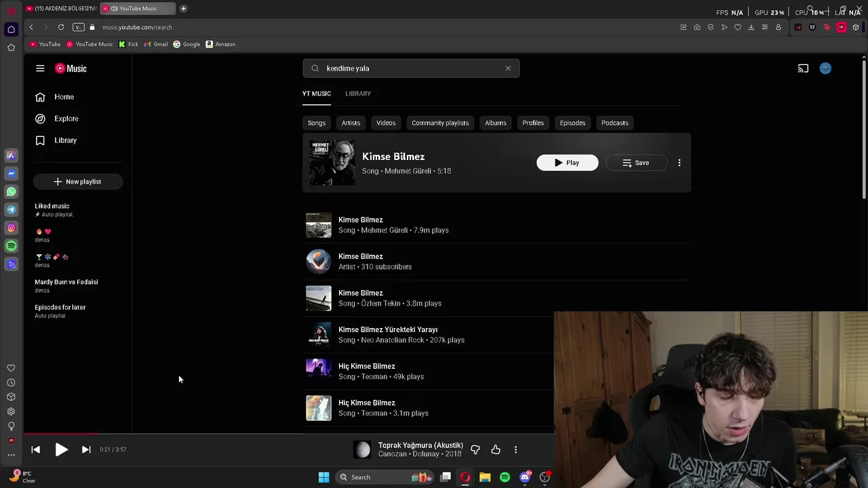Go back in the browser
Image resolution: width=868 pixels, height=488 pixels.
pyautogui.click(x=31, y=27)
